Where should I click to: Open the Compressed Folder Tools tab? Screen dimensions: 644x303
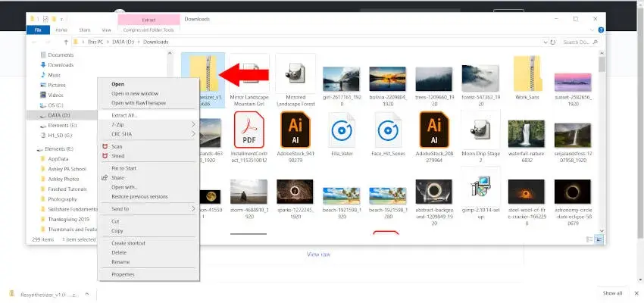pyautogui.click(x=148, y=30)
